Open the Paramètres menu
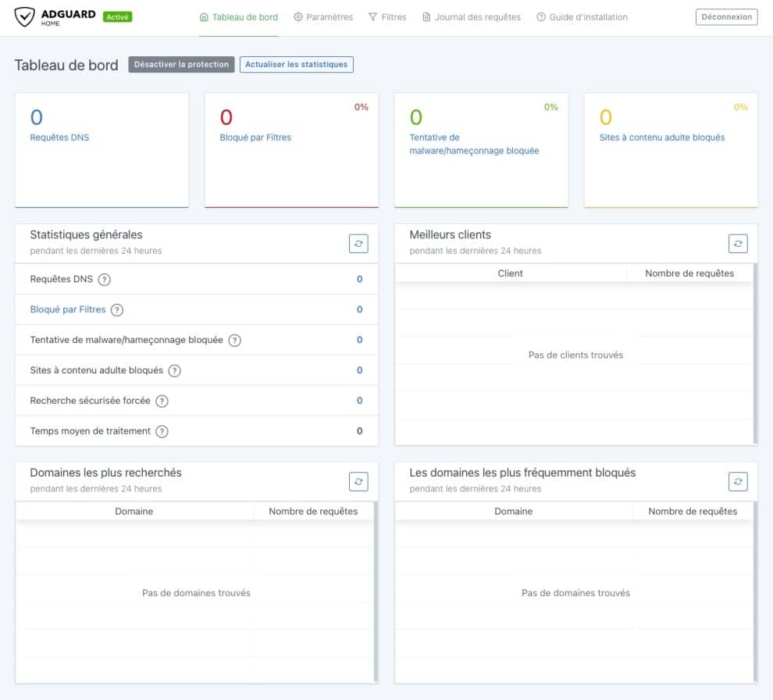 tap(323, 16)
